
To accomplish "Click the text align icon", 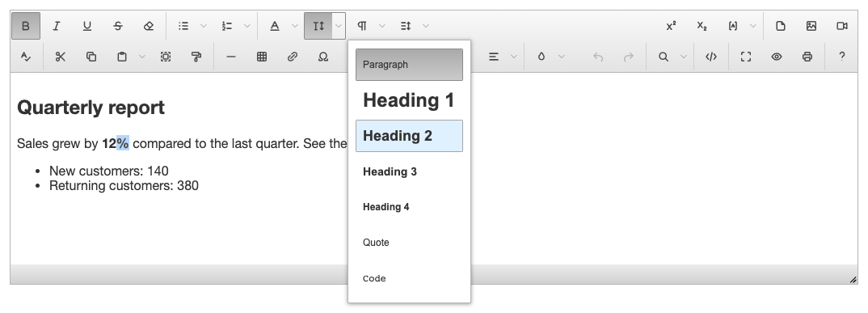I will pyautogui.click(x=494, y=57).
